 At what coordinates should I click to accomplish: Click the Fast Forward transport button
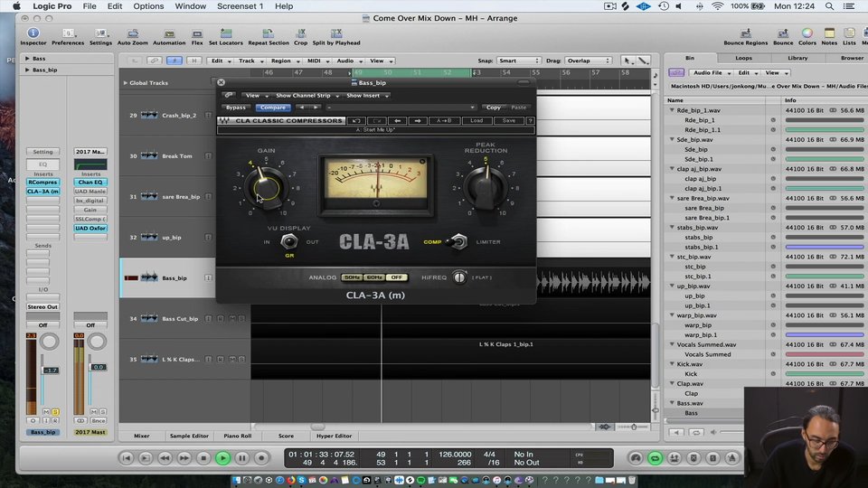[x=184, y=458]
